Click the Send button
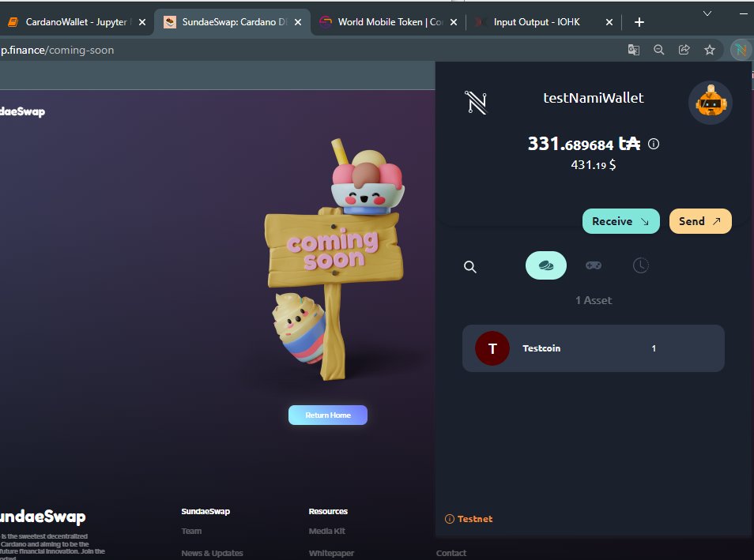Viewport: 754px width, 560px height. 700,221
